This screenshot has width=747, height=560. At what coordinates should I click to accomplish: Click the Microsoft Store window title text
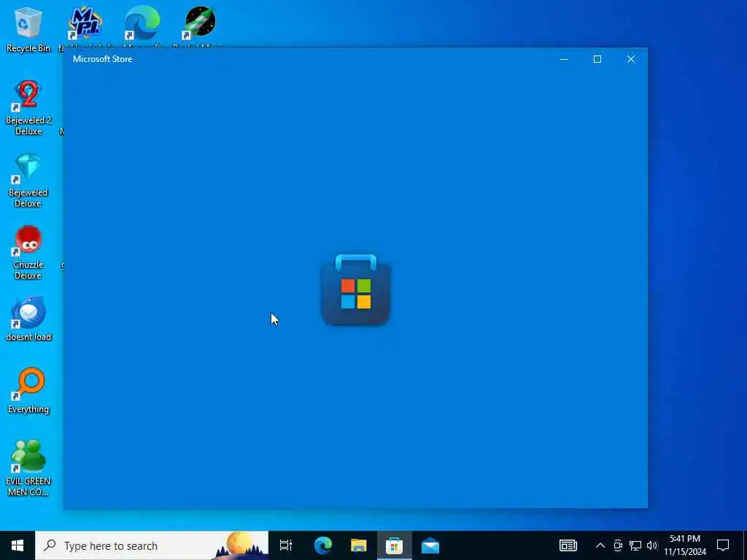pos(102,59)
